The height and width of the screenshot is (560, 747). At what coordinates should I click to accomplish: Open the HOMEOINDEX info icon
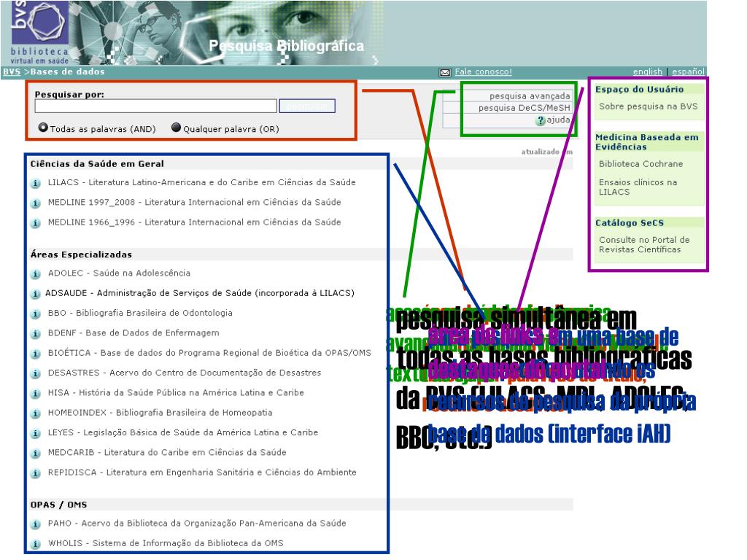click(35, 414)
